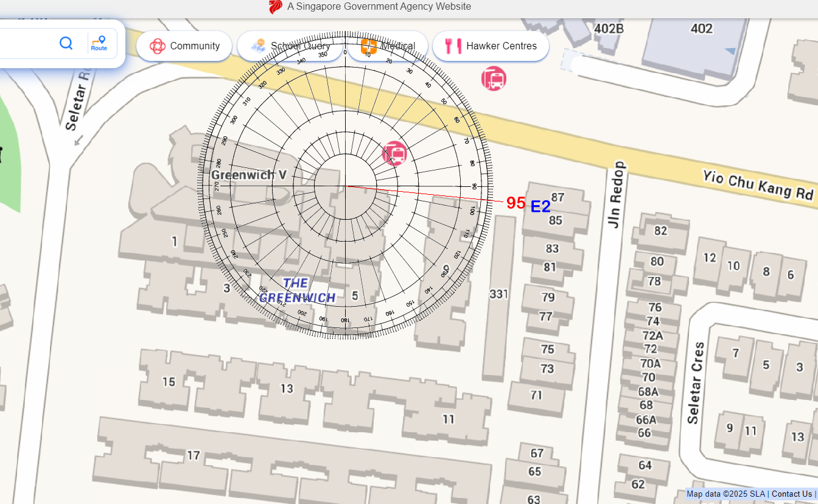Show Medical facilities on the map
818x504 pixels.
pyautogui.click(x=387, y=46)
